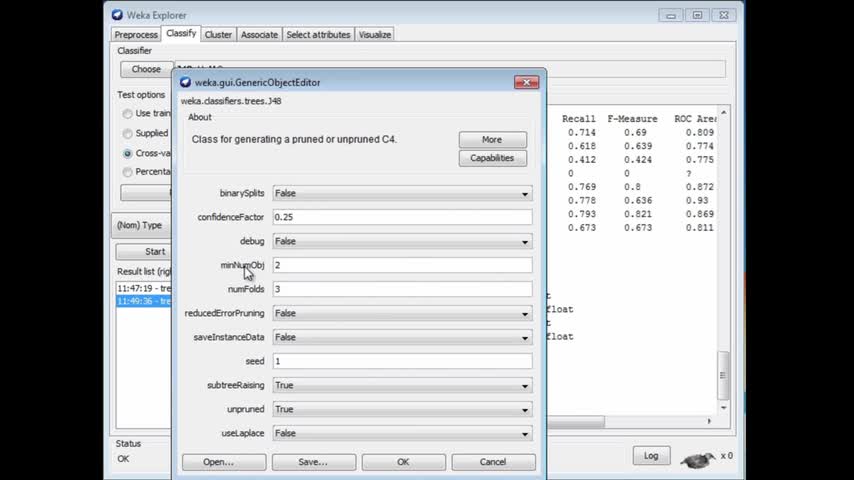Click the Capabilities button

pyautogui.click(x=492, y=158)
